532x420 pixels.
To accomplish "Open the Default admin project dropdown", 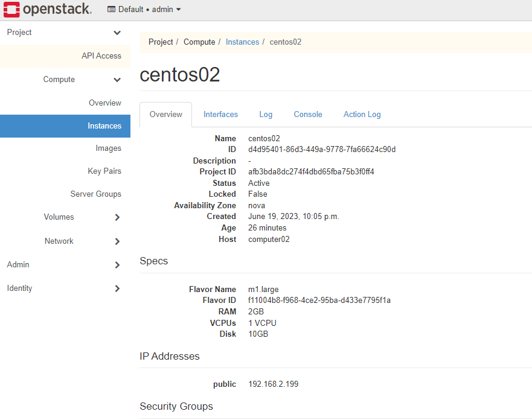I will pyautogui.click(x=144, y=10).
